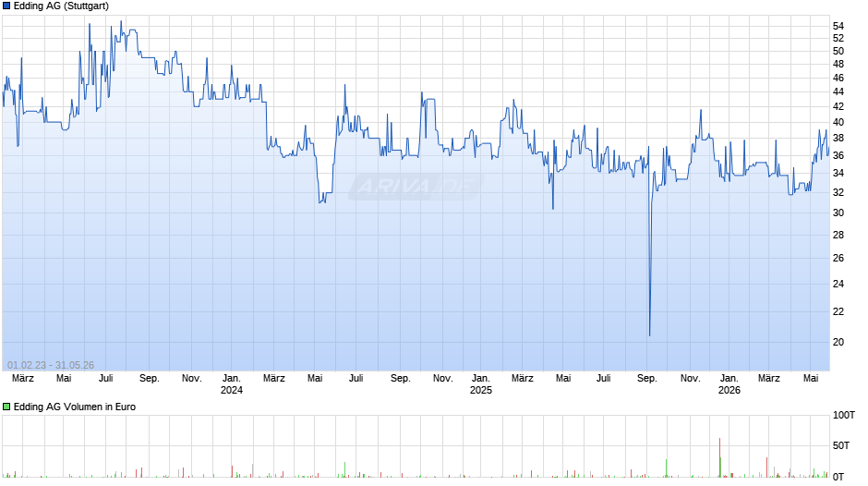Select the 'Edding AG (Stuttgart)' chart title
The image size is (868, 486).
tap(61, 6)
